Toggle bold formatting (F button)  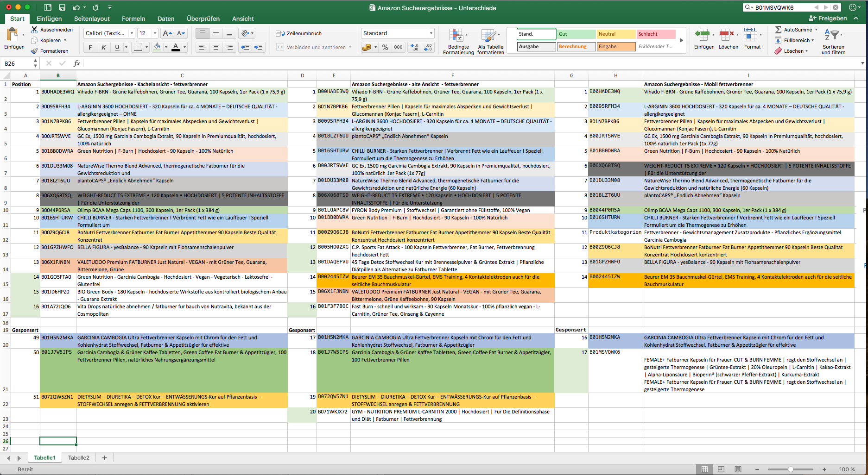(90, 47)
